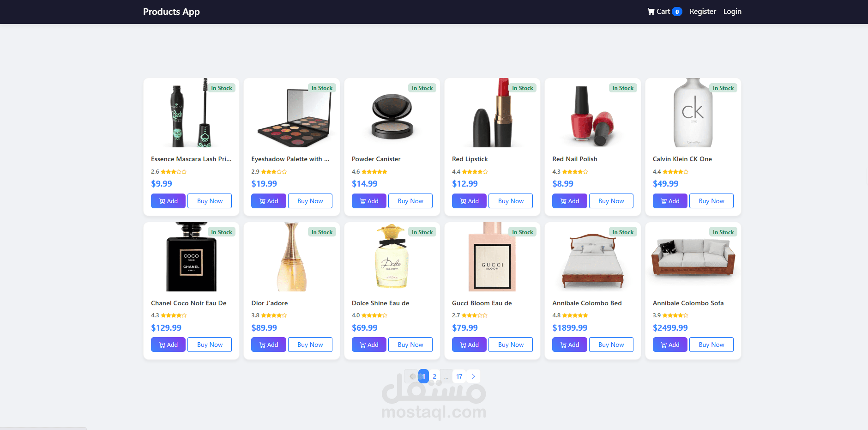Open the Cart icon in navbar
The height and width of the screenshot is (430, 868).
[651, 12]
